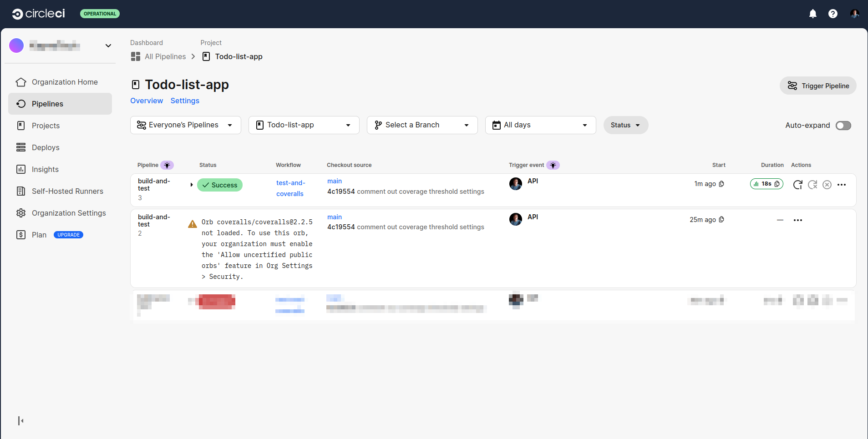Image resolution: width=868 pixels, height=439 pixels.
Task: Click the CircleCI logo
Action: 38,14
